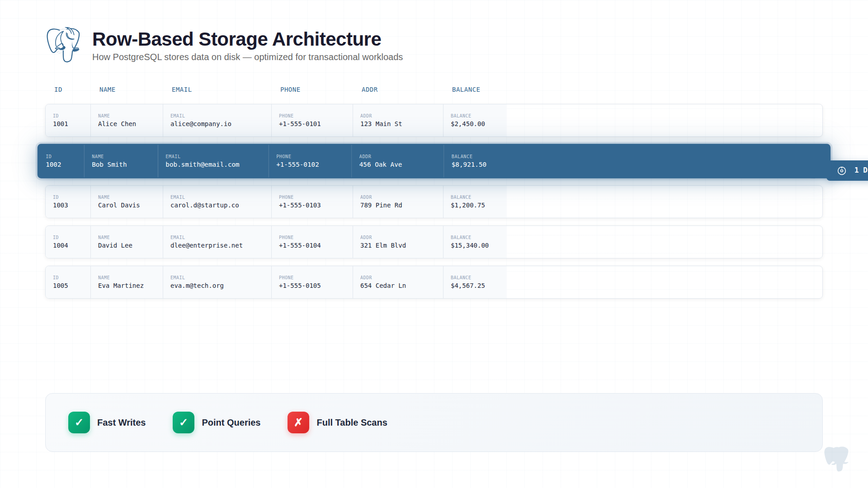
Task: Click the green checkmark next to Point Queries
Action: tap(184, 422)
